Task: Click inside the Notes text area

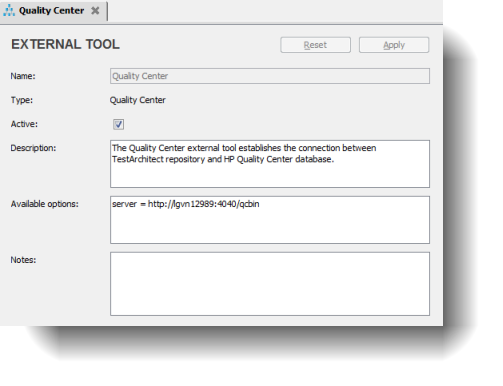Action: pos(270,284)
